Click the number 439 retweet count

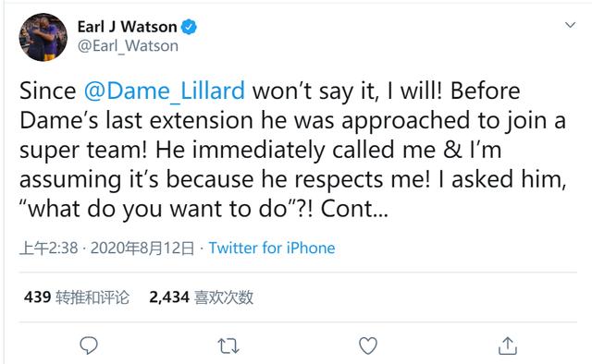37,297
